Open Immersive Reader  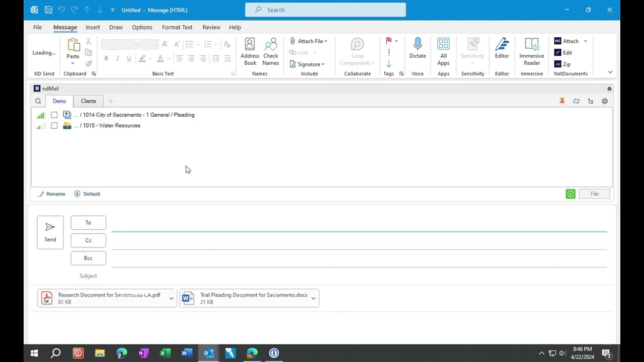point(531,52)
